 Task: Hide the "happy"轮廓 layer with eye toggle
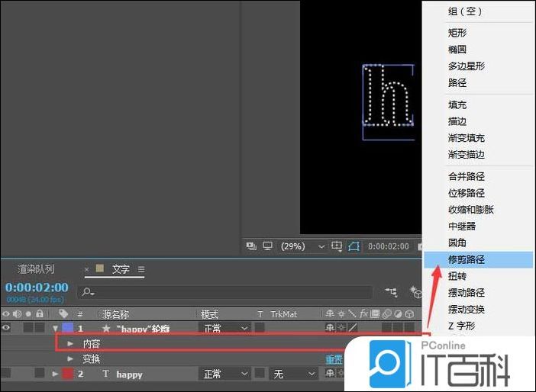click(x=6, y=328)
